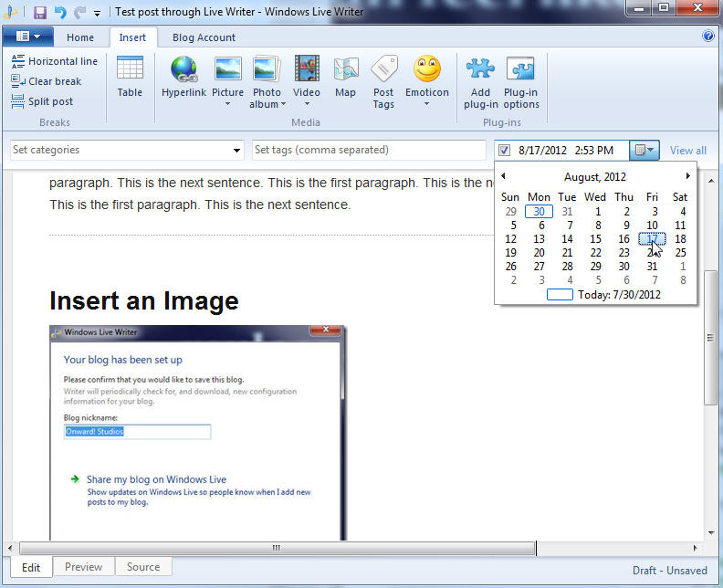Expand the Picture dropdown arrow

(227, 104)
